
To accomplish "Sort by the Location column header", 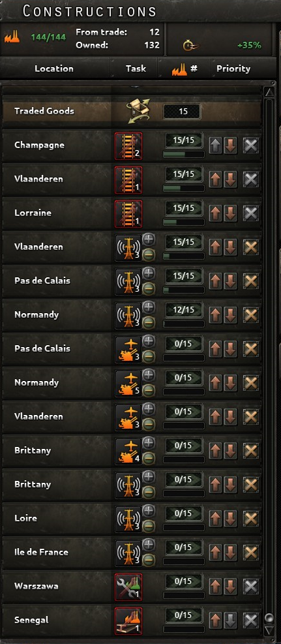I will pos(54,69).
